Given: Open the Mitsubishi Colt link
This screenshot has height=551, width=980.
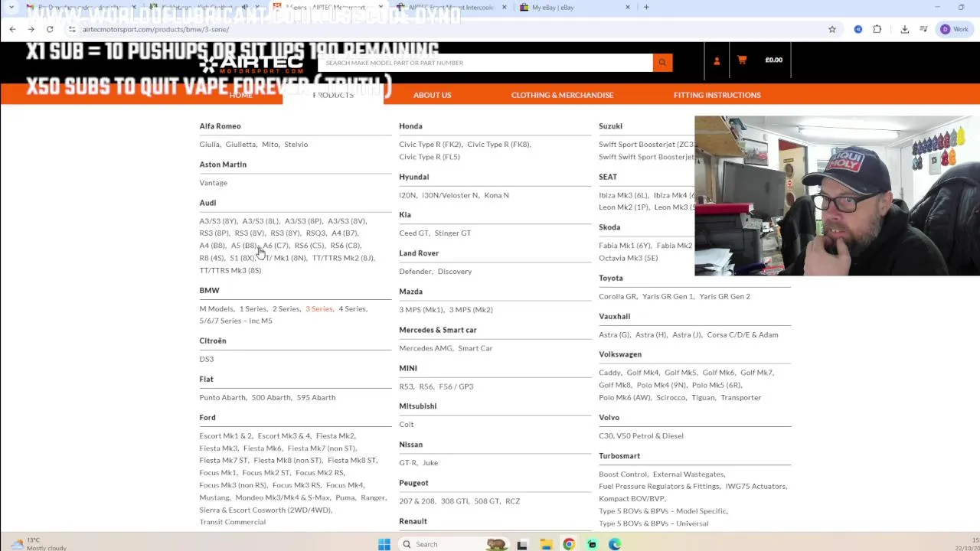Looking at the screenshot, I should (x=406, y=425).
